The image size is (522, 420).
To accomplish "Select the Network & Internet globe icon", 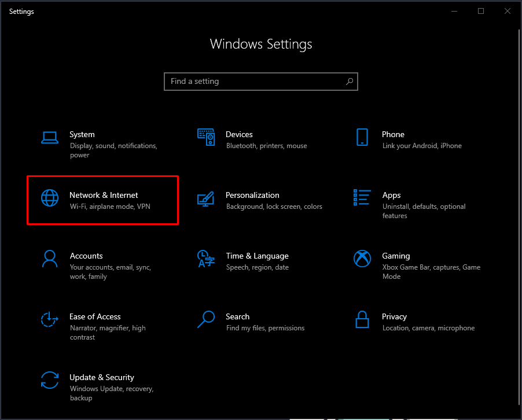I will (50, 198).
